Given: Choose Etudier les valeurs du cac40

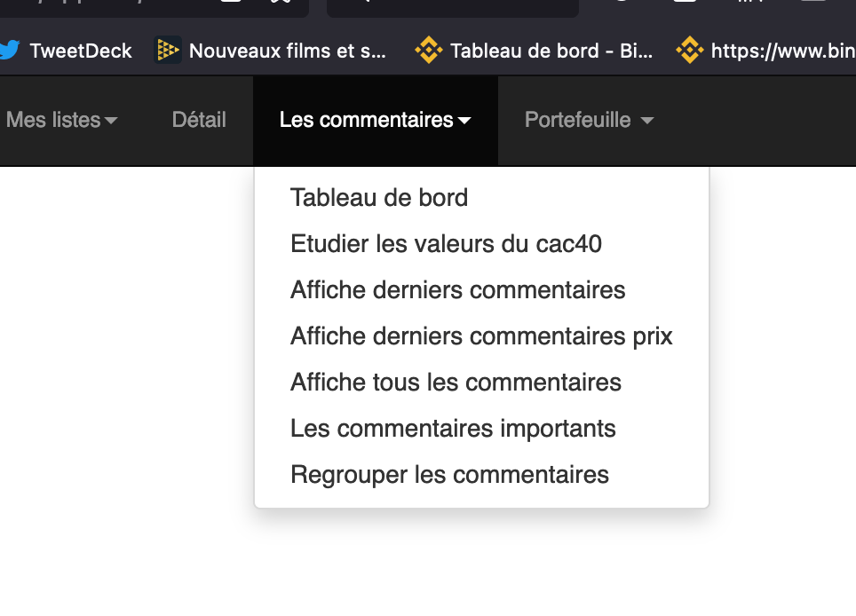Looking at the screenshot, I should (x=446, y=243).
